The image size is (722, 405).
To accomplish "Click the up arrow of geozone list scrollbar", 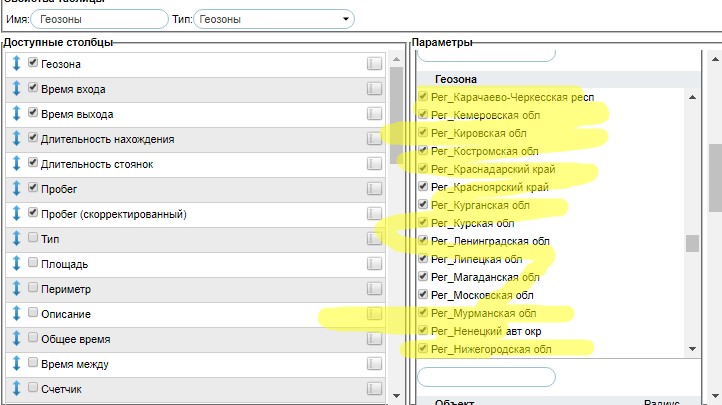I will click(x=692, y=96).
